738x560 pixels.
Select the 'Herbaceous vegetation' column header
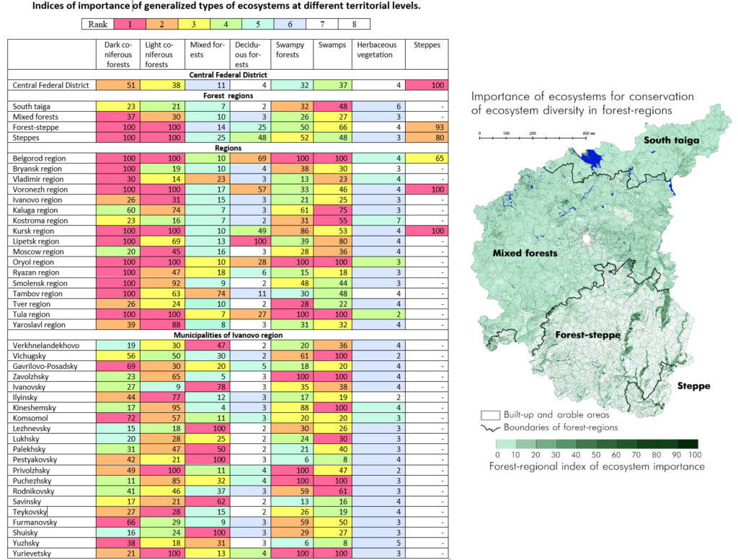[x=378, y=55]
